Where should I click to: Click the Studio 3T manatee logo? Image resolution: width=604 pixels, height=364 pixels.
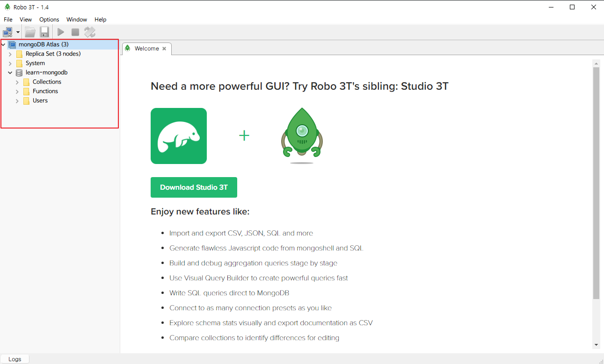(x=179, y=136)
